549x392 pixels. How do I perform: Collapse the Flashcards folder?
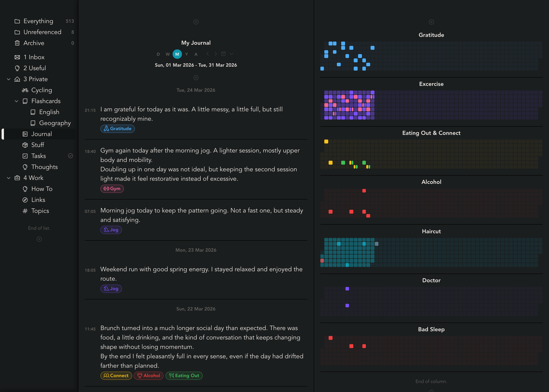point(17,101)
